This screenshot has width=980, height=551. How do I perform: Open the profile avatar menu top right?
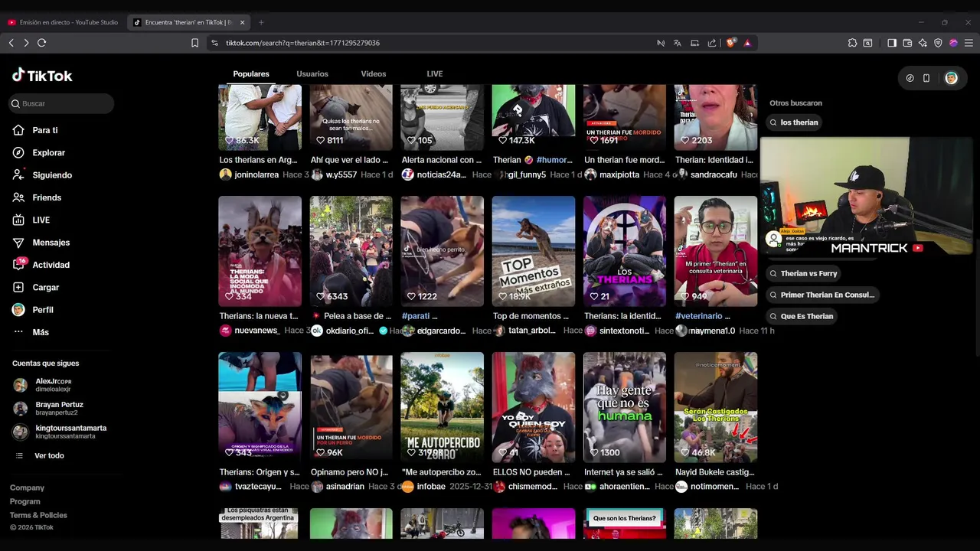tap(951, 78)
